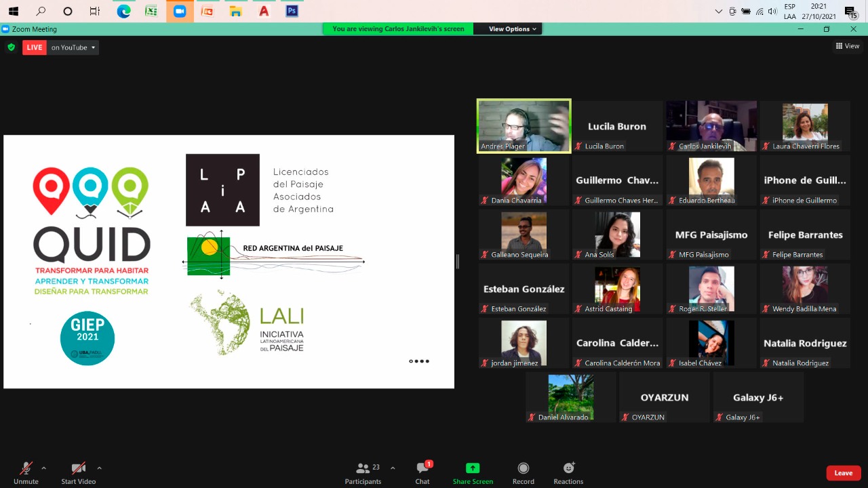Open the LIVE on YouTube dropdown
The image size is (868, 488).
tap(60, 47)
